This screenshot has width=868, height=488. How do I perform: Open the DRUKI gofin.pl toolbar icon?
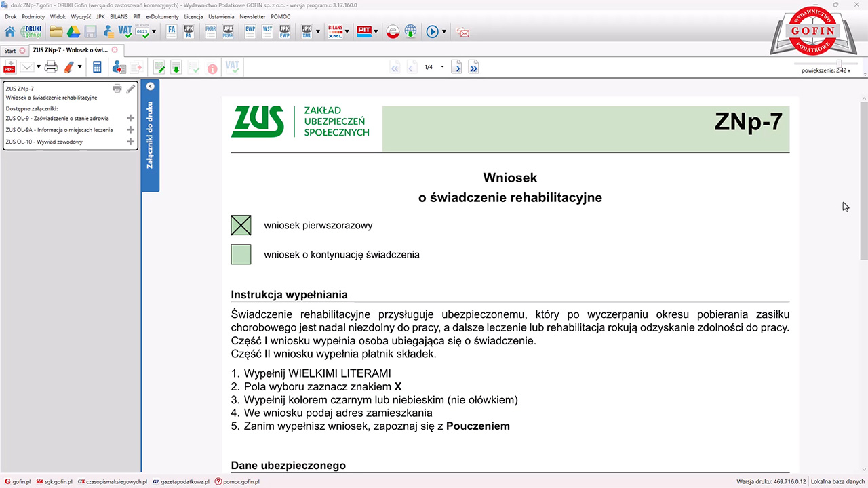[31, 31]
